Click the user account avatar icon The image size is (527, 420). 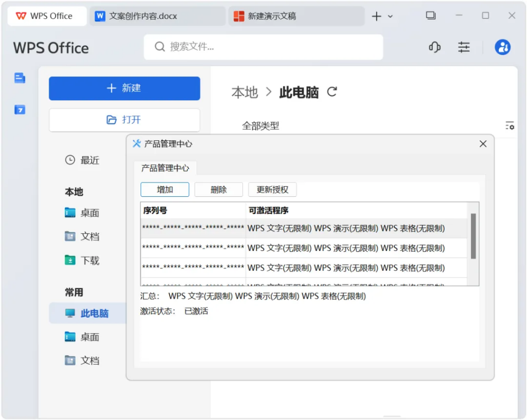502,47
